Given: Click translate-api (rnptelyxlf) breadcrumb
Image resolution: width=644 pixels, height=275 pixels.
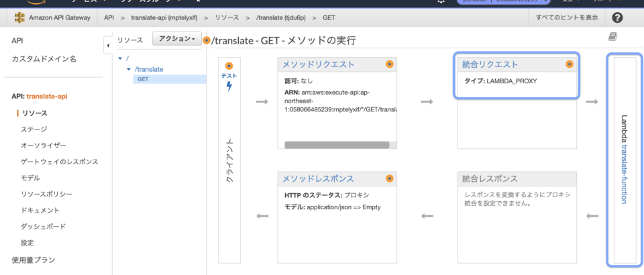Looking at the screenshot, I should click(x=164, y=17).
